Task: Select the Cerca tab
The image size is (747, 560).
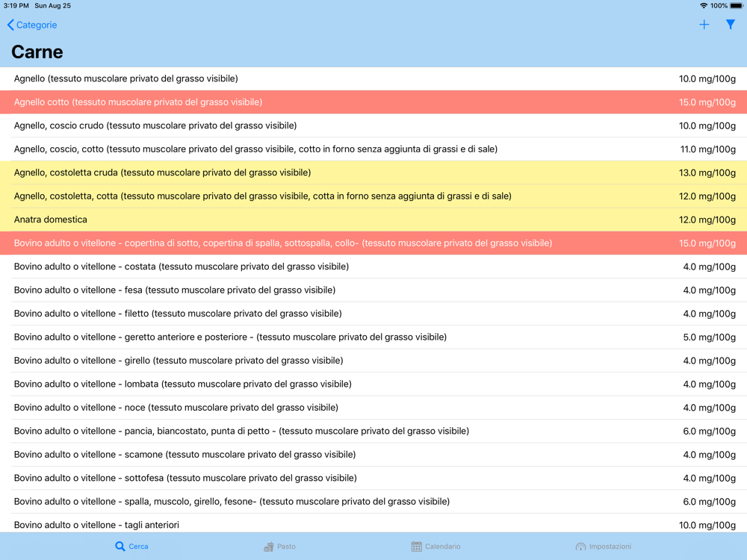Action: (x=131, y=547)
